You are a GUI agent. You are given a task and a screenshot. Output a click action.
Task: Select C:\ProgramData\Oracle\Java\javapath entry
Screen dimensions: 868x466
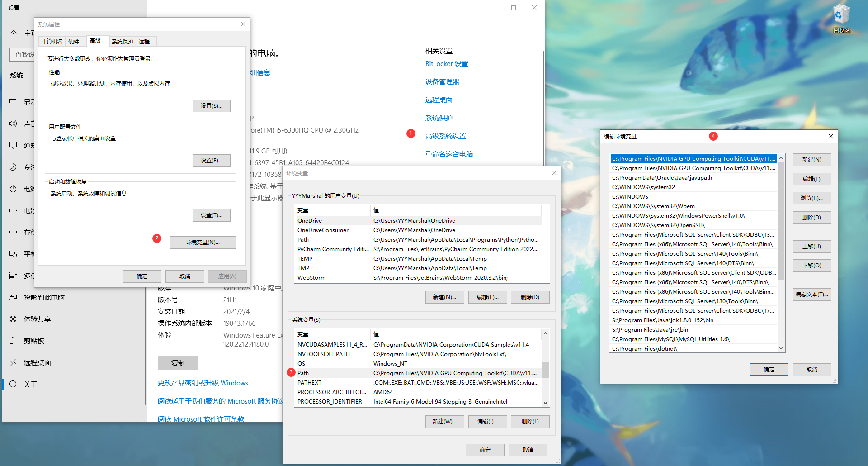(x=693, y=178)
